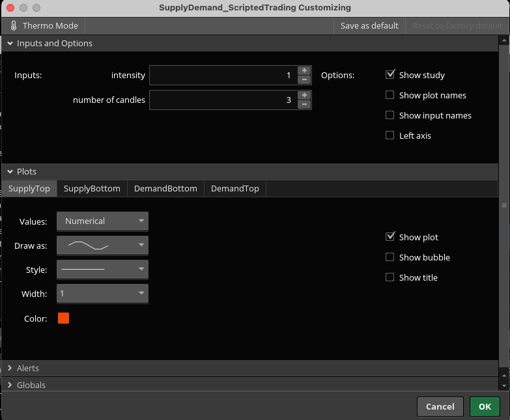The width and height of the screenshot is (510, 420).
Task: Switch to the DemandTop tab
Action: tap(234, 189)
